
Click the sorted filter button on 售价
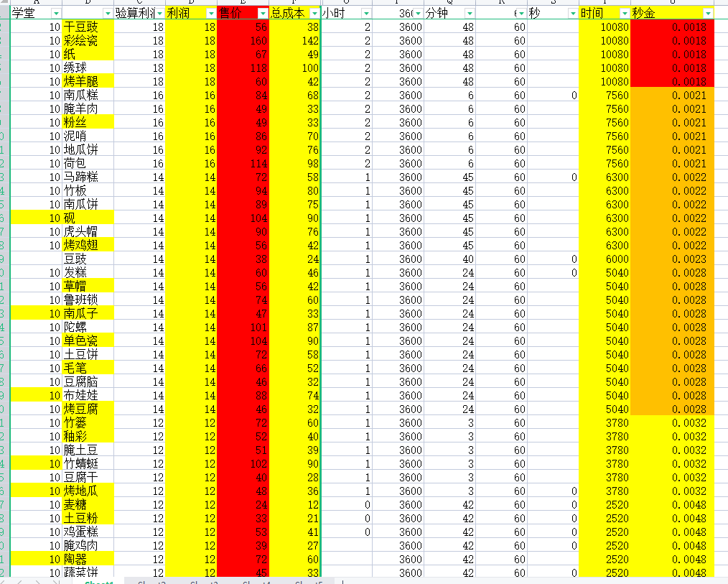tap(262, 14)
